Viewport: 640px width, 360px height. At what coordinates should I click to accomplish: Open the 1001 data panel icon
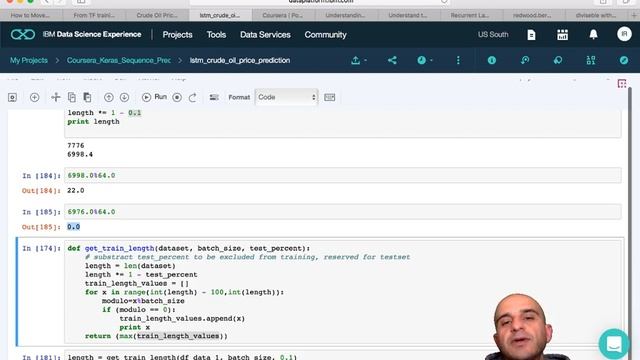tap(591, 60)
